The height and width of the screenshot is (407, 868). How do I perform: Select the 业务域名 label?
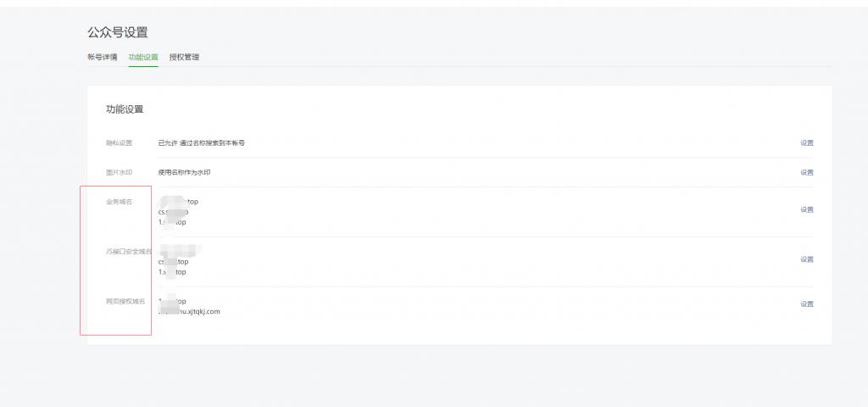pyautogui.click(x=119, y=202)
